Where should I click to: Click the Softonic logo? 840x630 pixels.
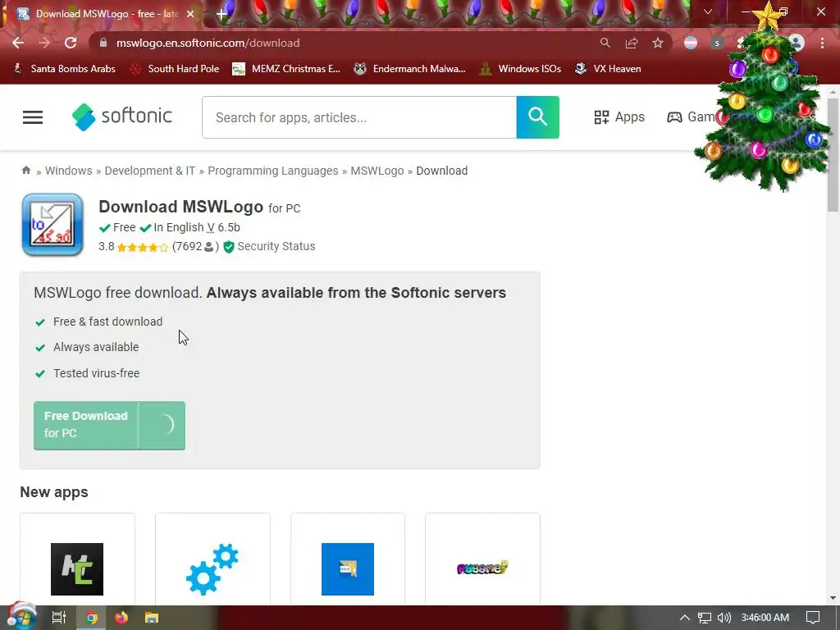coord(122,116)
